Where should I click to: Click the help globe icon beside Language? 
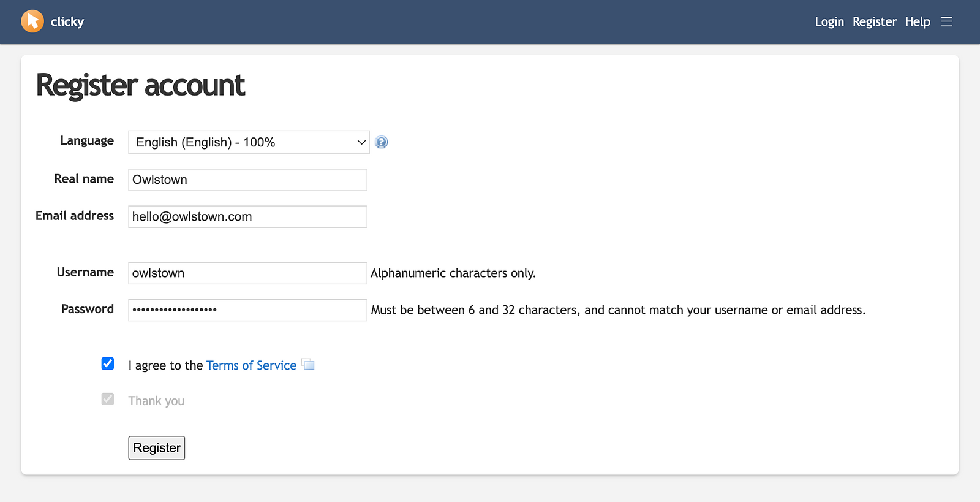pos(381,142)
